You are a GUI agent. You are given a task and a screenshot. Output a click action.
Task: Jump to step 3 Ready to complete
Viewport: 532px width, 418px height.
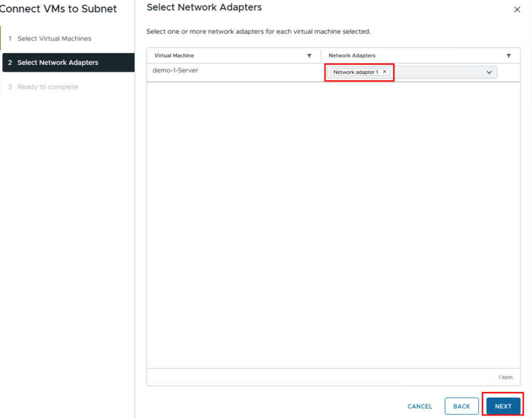(x=47, y=87)
